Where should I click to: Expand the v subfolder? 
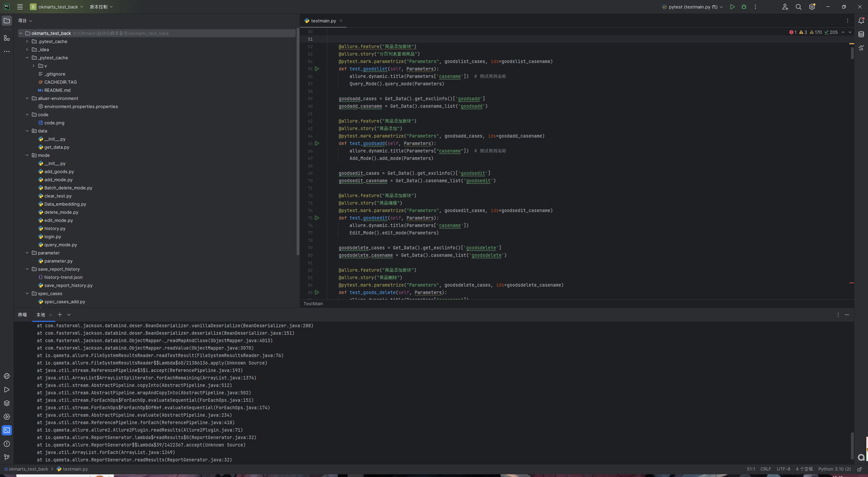tap(34, 66)
